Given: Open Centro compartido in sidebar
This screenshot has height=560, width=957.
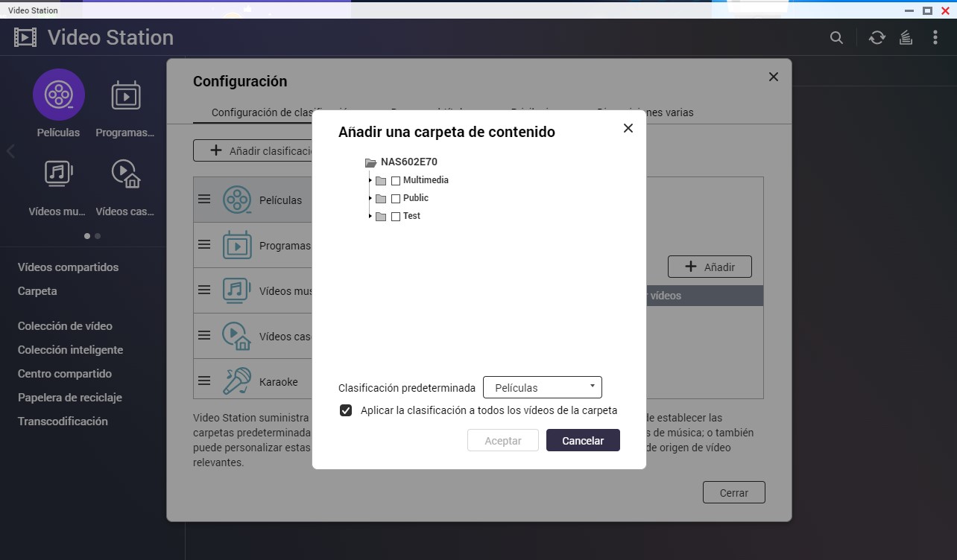Looking at the screenshot, I should 65,373.
